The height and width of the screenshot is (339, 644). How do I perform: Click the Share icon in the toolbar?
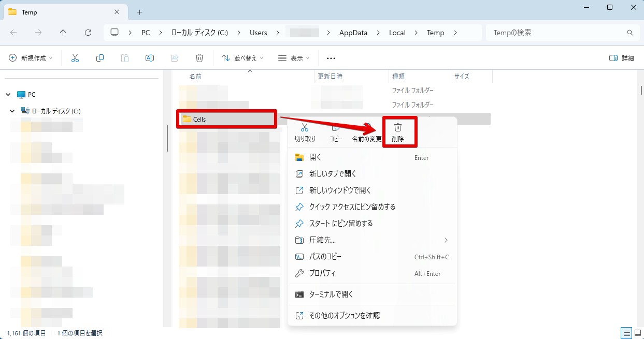[175, 57]
